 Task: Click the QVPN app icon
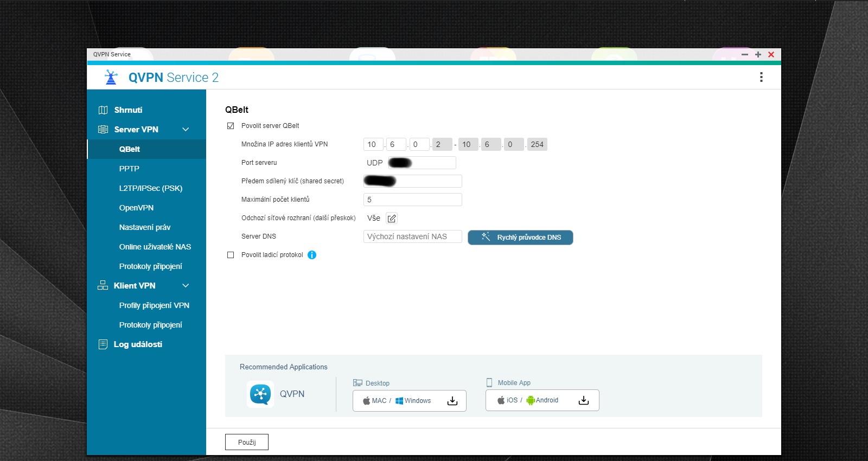tap(260, 394)
